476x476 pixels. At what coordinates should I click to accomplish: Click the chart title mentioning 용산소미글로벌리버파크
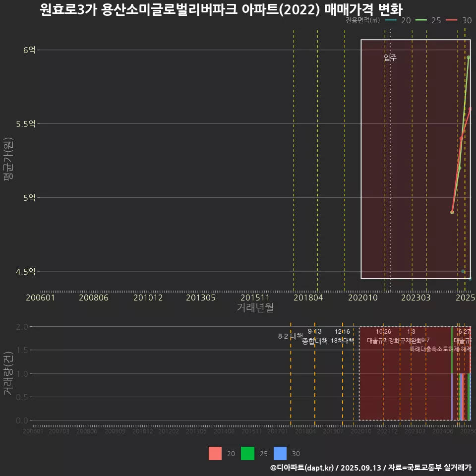click(x=221, y=9)
